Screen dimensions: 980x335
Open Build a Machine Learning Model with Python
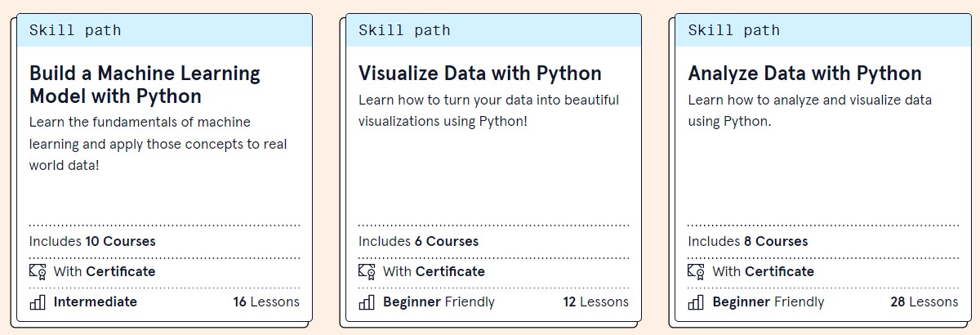[x=145, y=85]
